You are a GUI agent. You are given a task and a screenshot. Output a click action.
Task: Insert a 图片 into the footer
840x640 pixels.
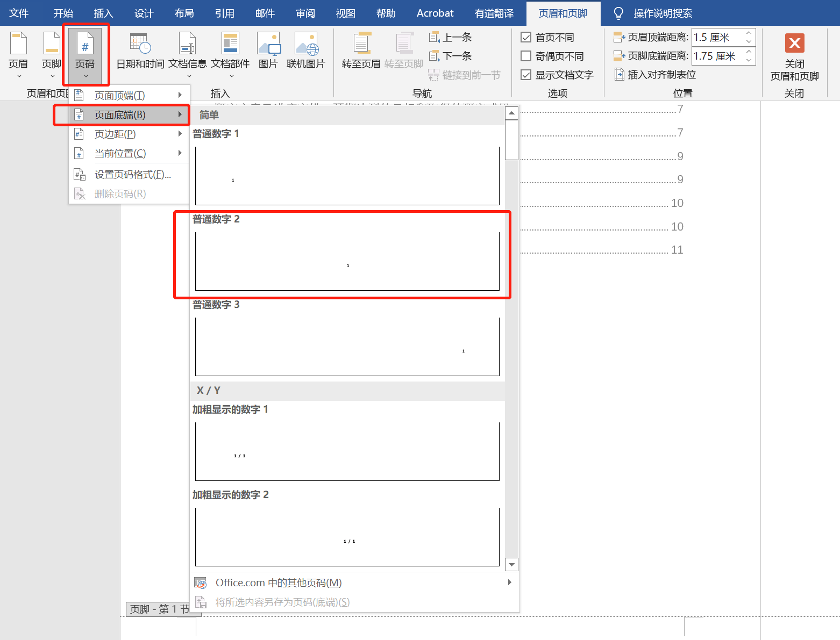click(268, 51)
